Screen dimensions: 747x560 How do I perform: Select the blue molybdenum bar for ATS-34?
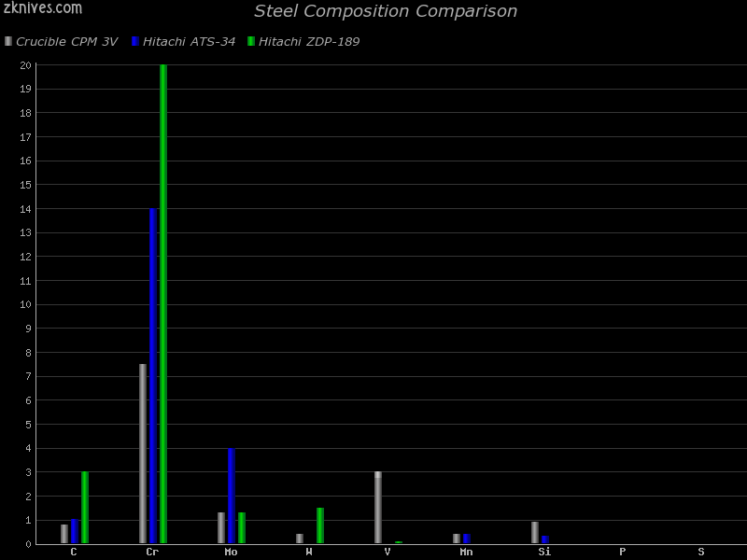[232, 496]
